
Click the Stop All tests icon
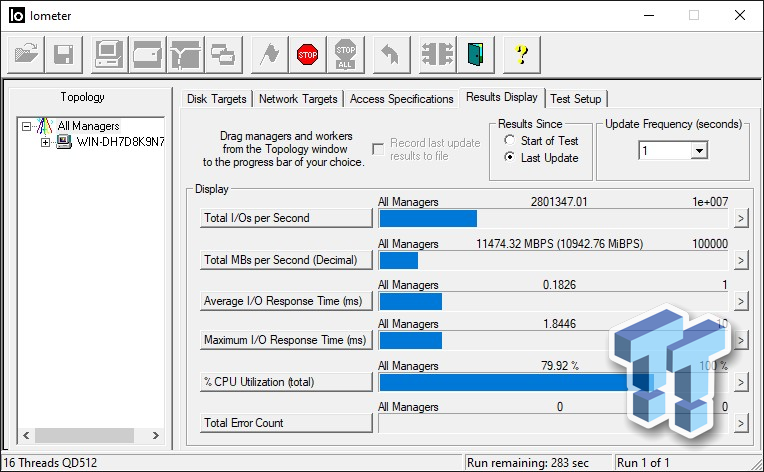point(345,54)
